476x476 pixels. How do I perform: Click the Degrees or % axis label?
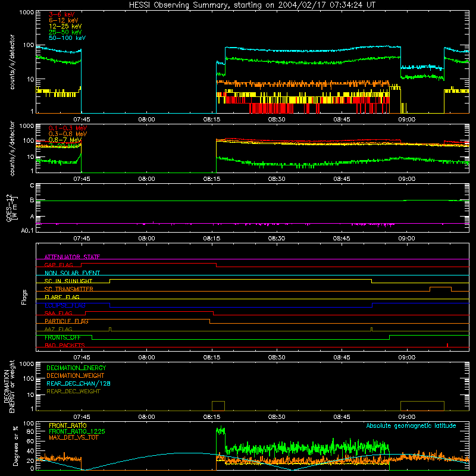click(15, 446)
